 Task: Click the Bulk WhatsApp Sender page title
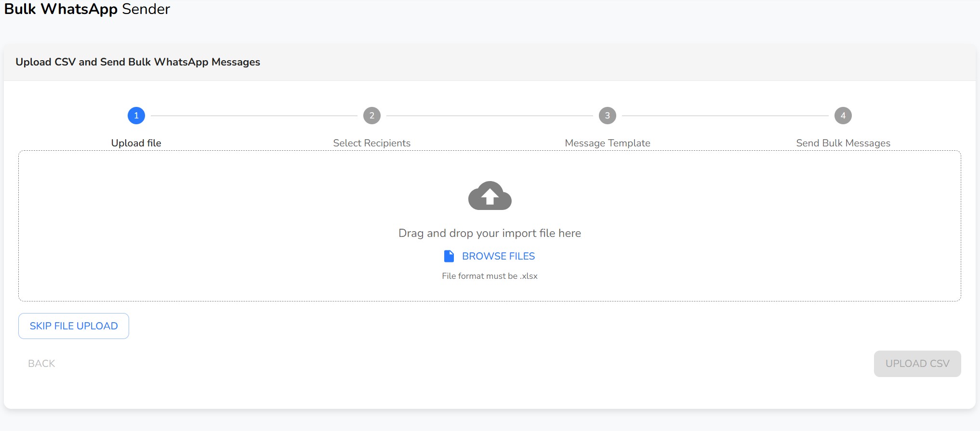pyautogui.click(x=87, y=9)
